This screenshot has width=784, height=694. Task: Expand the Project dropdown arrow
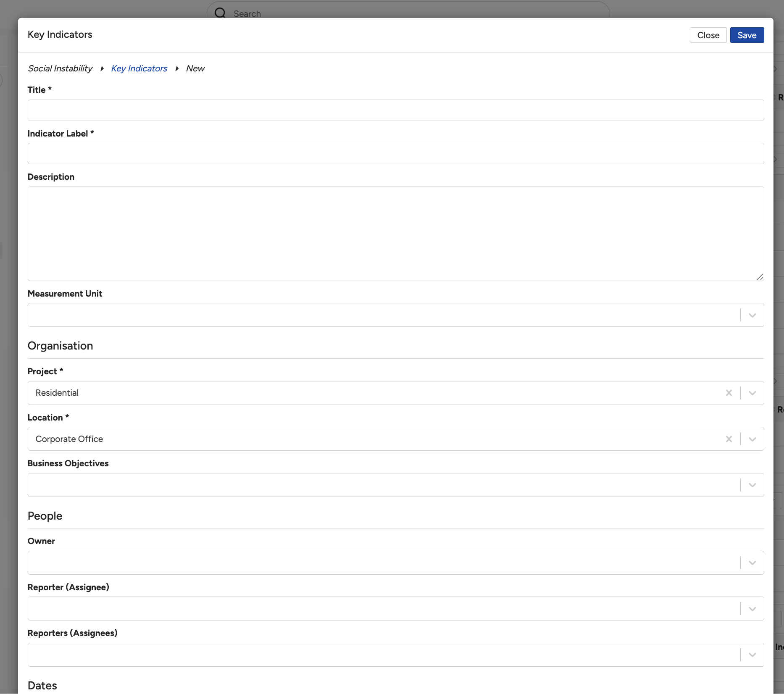coord(752,393)
